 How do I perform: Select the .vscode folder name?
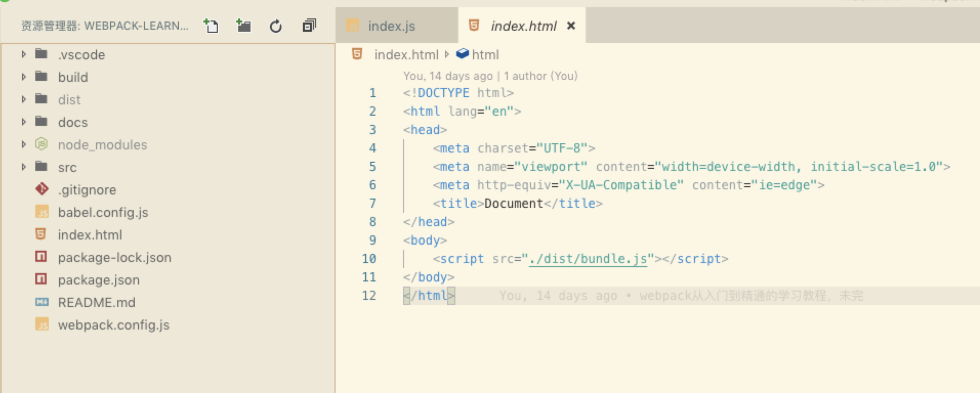click(81, 55)
